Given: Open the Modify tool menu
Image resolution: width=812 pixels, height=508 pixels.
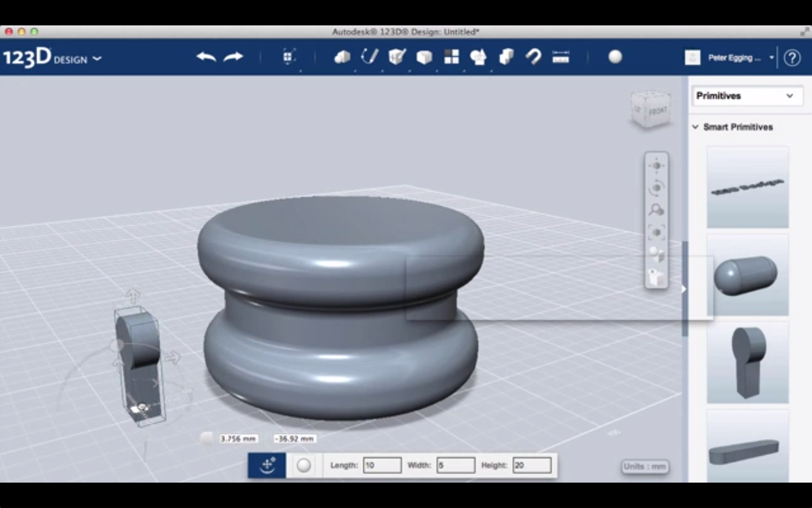Looking at the screenshot, I should point(424,57).
